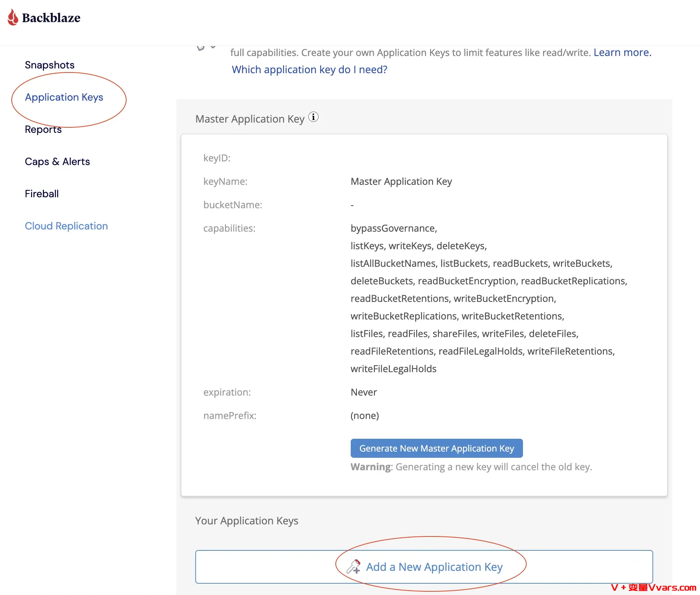Viewport: 700px width, 595px height.
Task: Click the keyName value 'Master Application Key'
Action: coord(401,182)
